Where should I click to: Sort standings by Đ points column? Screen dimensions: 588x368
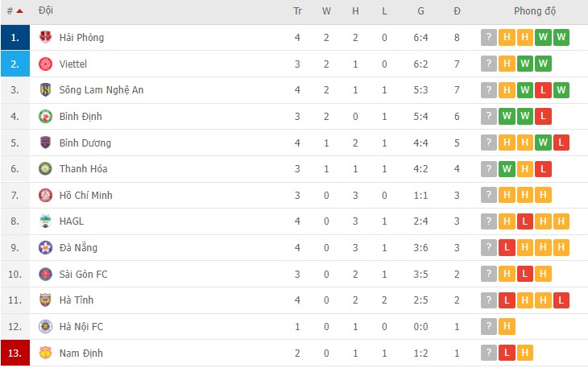pos(457,11)
